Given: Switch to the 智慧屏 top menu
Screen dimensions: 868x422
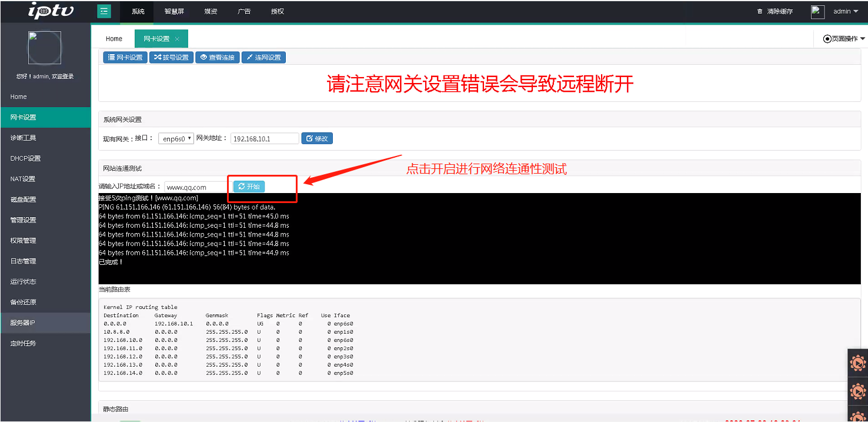Looking at the screenshot, I should point(174,12).
